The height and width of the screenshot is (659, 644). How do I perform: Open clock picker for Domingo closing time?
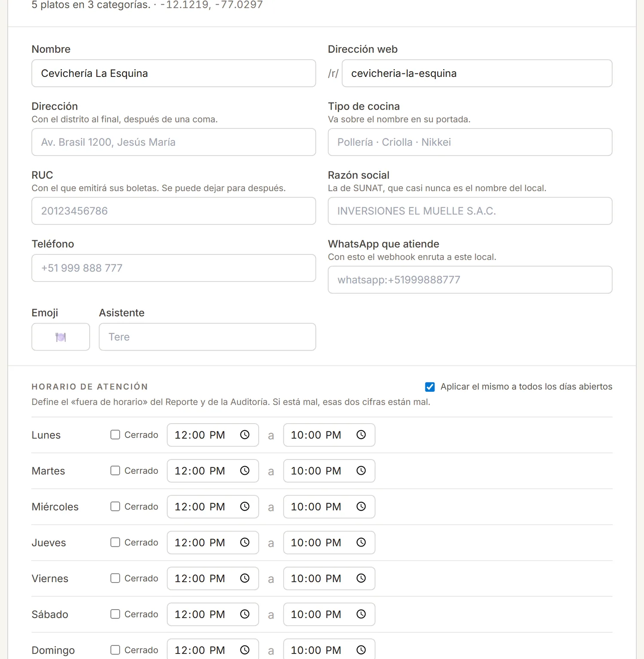[361, 650]
